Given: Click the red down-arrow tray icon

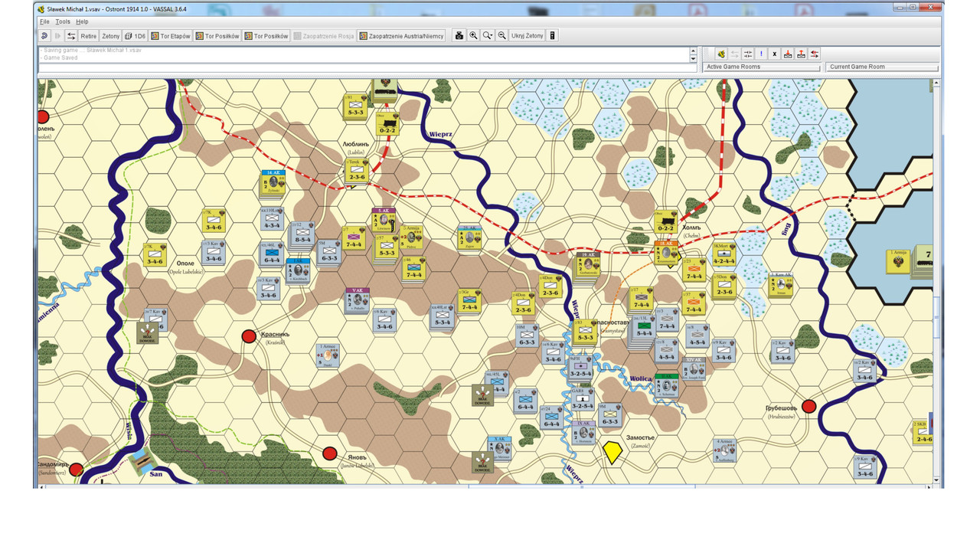Looking at the screenshot, I should pos(788,54).
